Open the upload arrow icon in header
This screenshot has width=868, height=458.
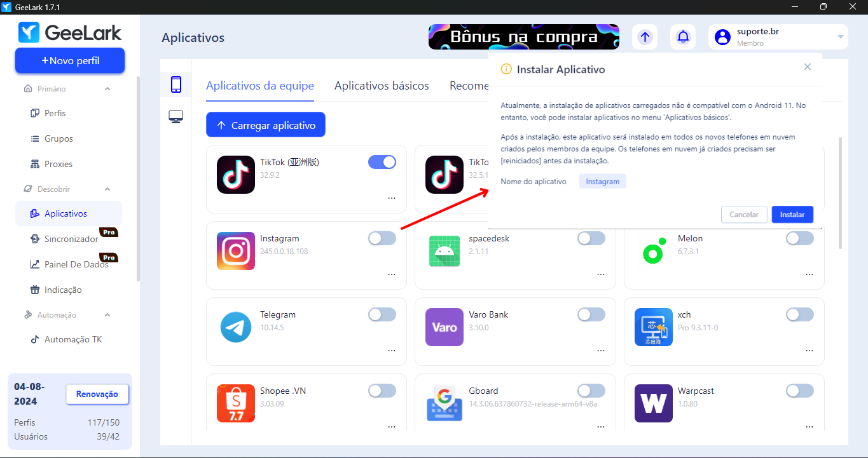[645, 37]
